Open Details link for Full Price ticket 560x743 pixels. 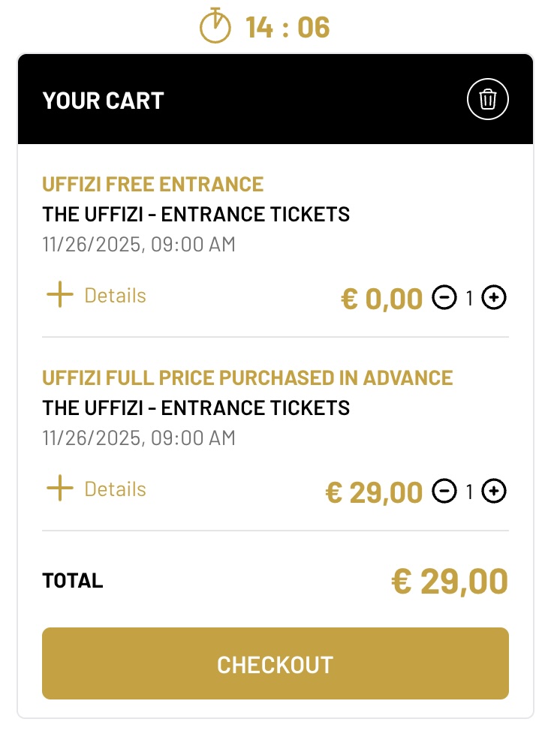pyautogui.click(x=115, y=489)
